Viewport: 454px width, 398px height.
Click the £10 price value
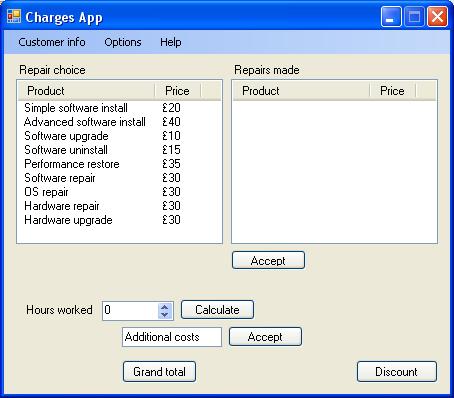[171, 136]
